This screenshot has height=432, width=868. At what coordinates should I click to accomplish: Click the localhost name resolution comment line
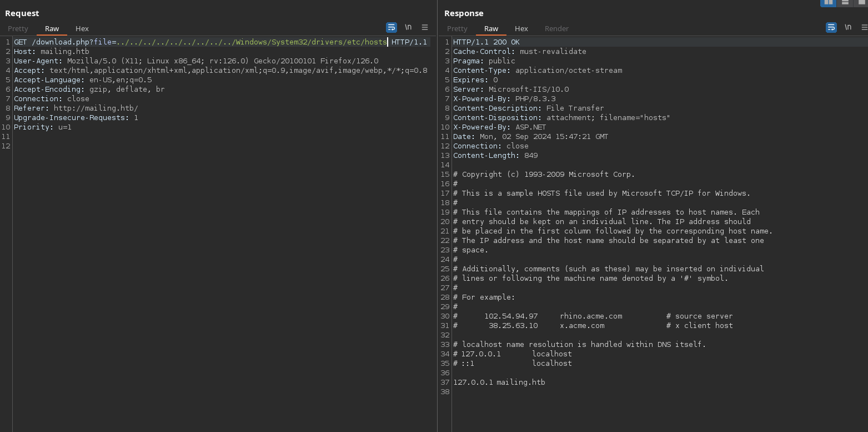pos(580,345)
